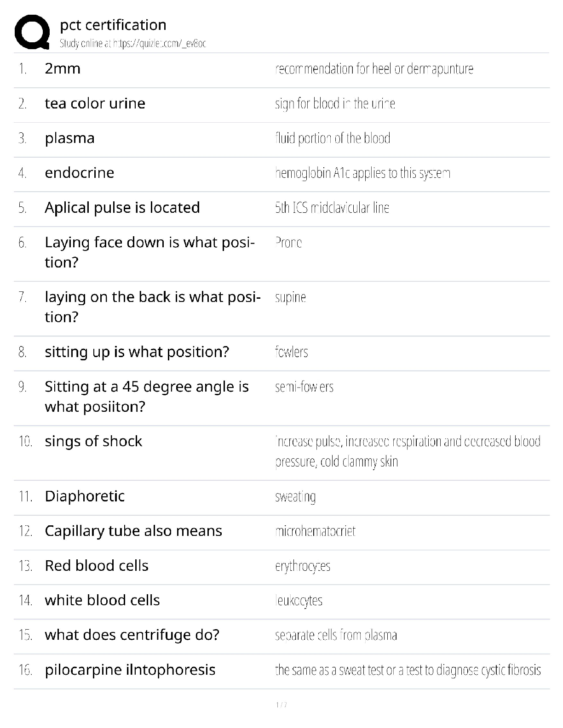The width and height of the screenshot is (563, 728).
Task: Click the "sings of shock" term
Action: pyautogui.click(x=93, y=441)
